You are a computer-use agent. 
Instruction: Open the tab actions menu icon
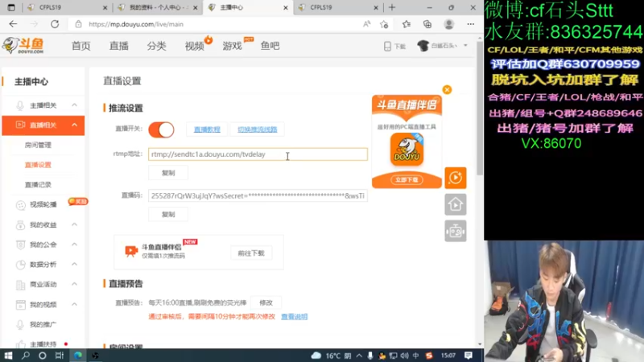(x=11, y=7)
